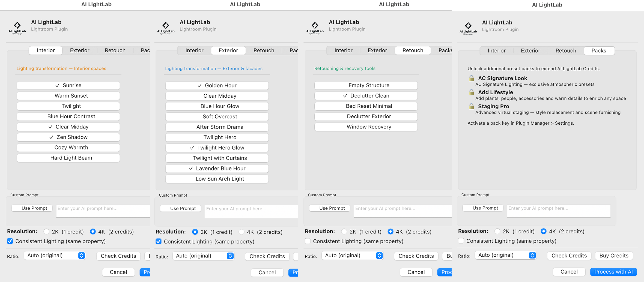Switch to the Exterior tab in the Interior panel
The image size is (644, 282).
(79, 50)
